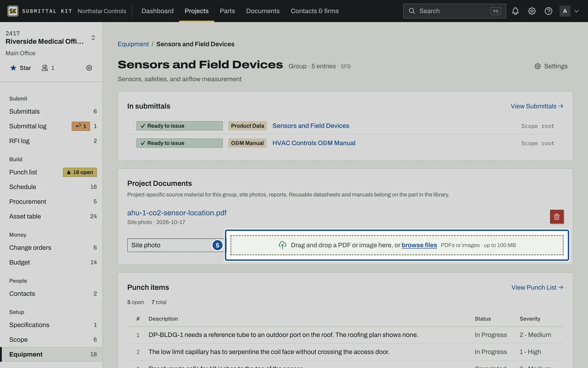
Task: Open Schedule in sidebar
Action: [51, 187]
